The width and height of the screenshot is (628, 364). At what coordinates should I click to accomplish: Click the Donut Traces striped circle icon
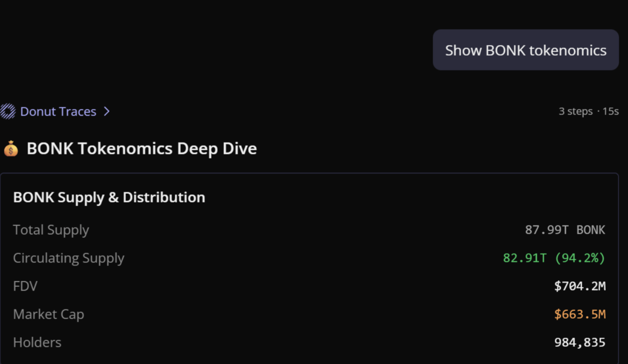8,111
